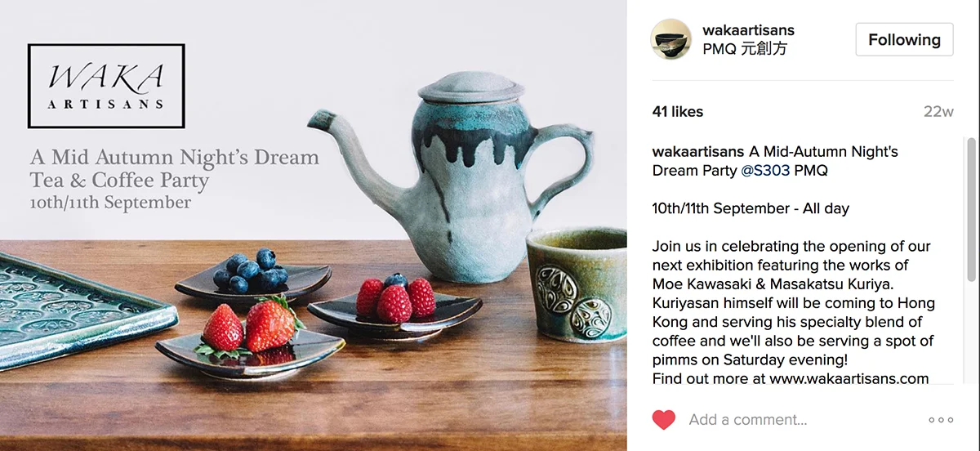Click the raspberries plate in the photo

click(x=395, y=307)
